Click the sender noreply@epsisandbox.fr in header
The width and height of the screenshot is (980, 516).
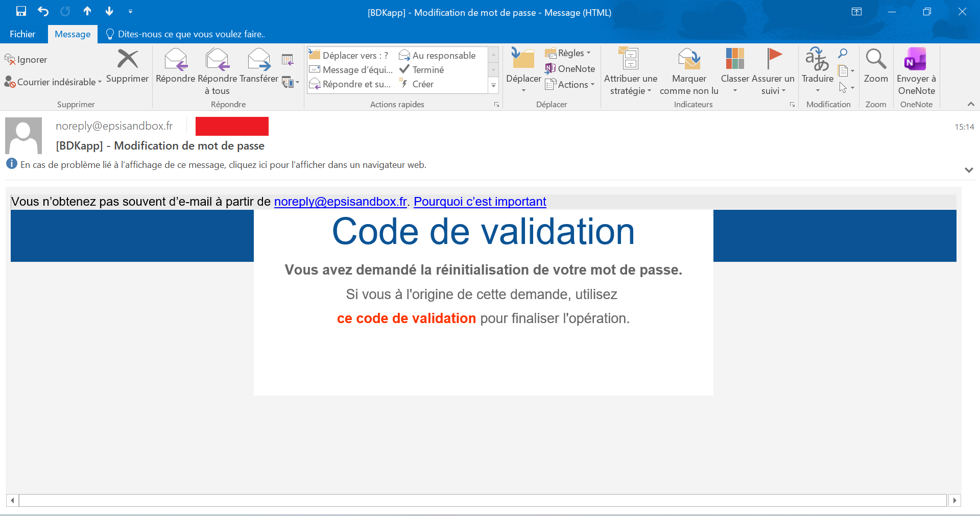click(114, 126)
